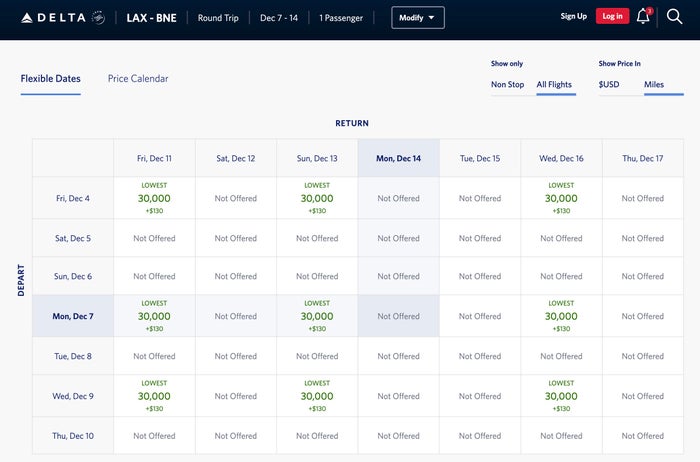Select All Flights filter
This screenshot has width=700, height=462.
554,84
